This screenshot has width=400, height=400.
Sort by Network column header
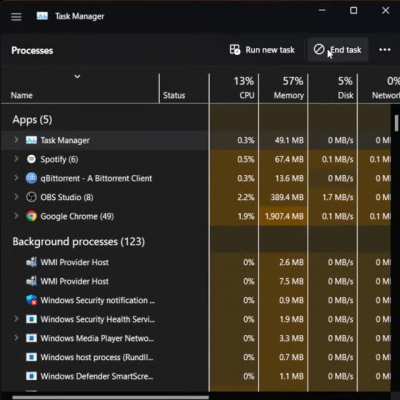coord(379,88)
